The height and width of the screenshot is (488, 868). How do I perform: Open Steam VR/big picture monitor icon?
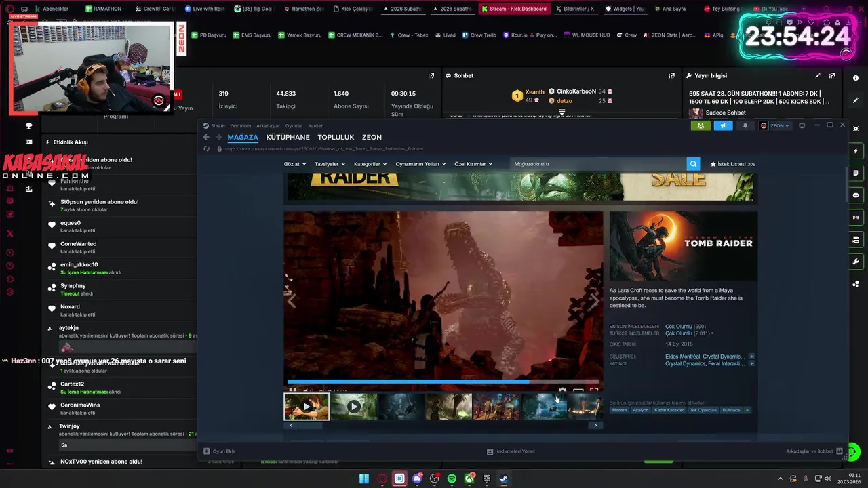click(802, 125)
